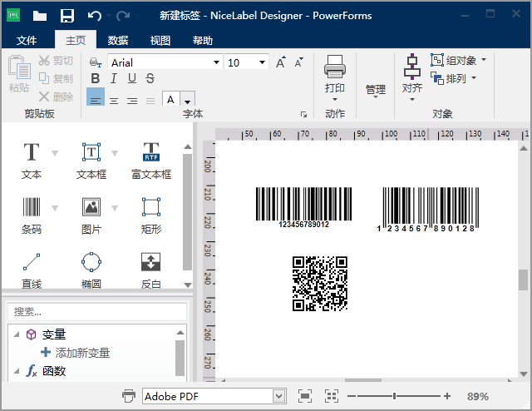Image resolution: width=532 pixels, height=411 pixels.
Task: Select the Inverse (反白) tool
Action: tap(151, 270)
